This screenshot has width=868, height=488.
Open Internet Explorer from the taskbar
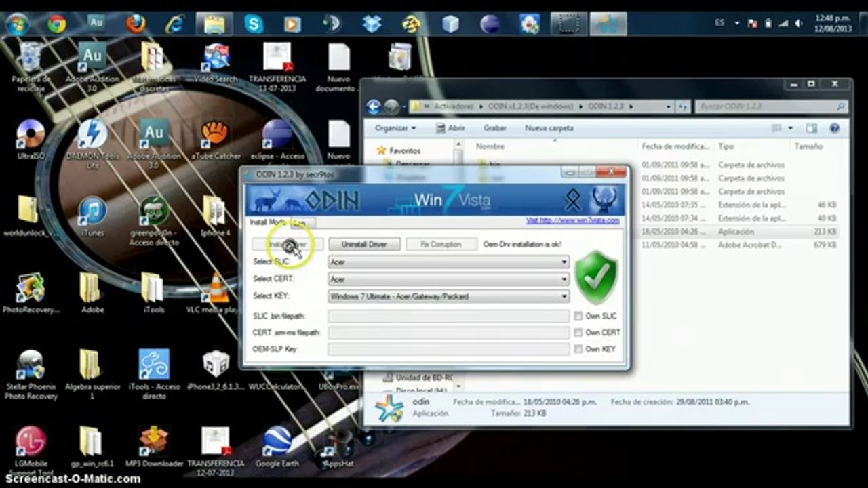click(x=175, y=24)
